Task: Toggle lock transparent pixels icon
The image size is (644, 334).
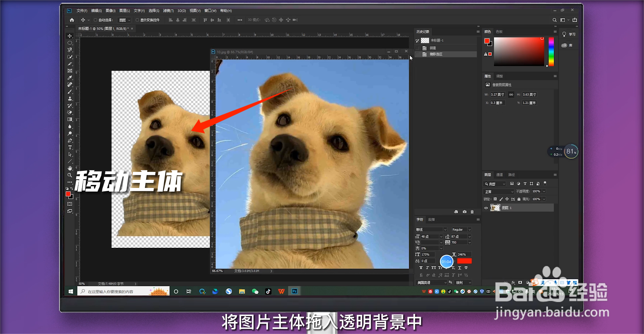Action: 495,199
